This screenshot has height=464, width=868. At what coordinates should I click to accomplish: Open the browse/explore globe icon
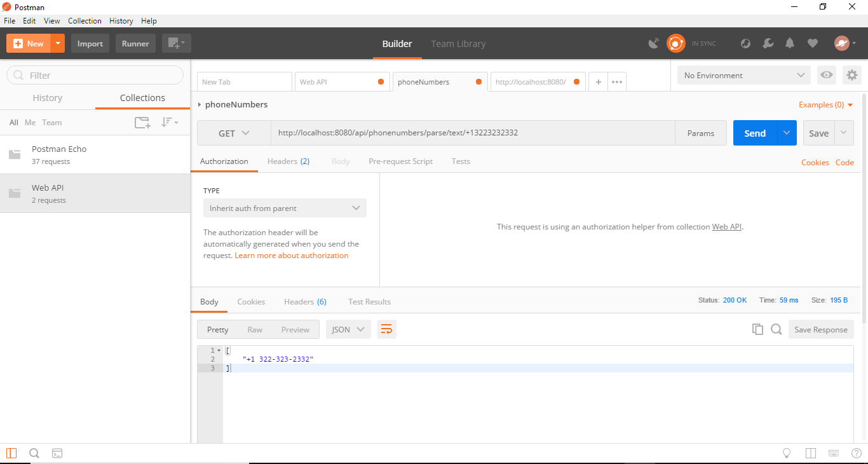point(746,43)
